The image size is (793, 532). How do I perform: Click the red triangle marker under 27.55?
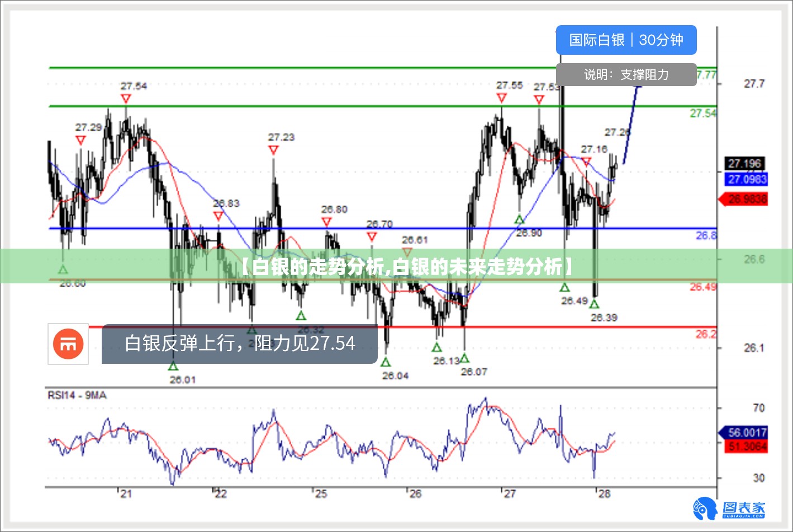pyautogui.click(x=502, y=98)
